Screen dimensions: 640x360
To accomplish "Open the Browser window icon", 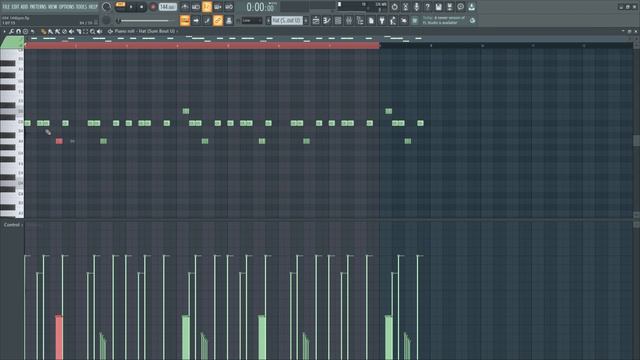I will point(360,20).
